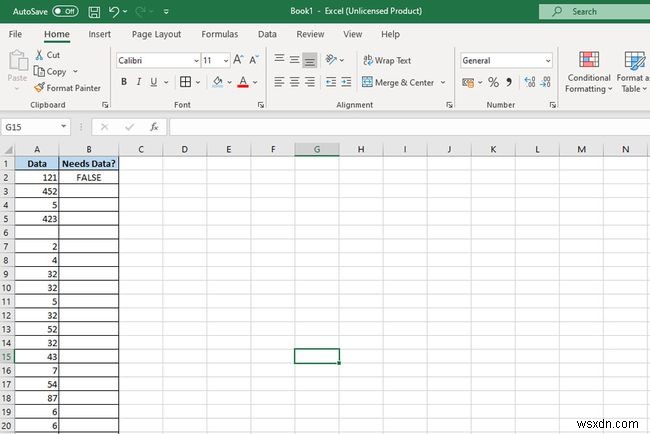Click the Select All corner triangle
The height and width of the screenshot is (434, 650).
tap(7, 149)
